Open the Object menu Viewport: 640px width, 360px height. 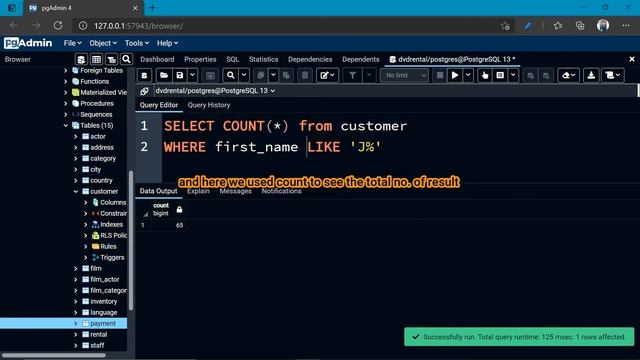point(103,43)
